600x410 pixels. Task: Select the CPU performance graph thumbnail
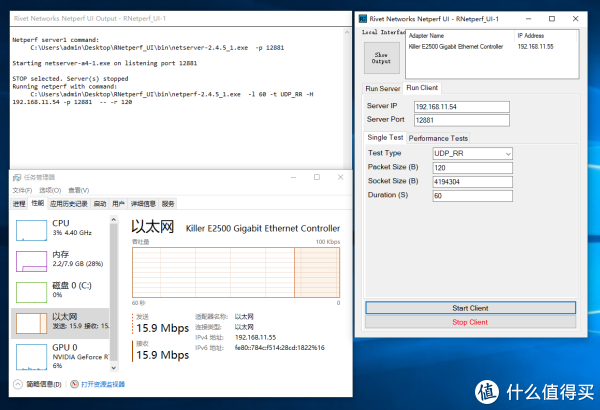point(30,228)
